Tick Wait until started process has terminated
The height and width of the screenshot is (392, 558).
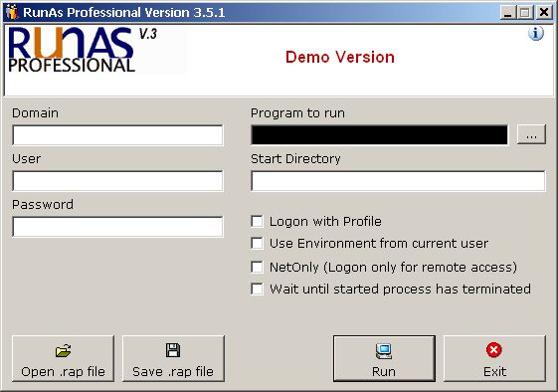257,290
